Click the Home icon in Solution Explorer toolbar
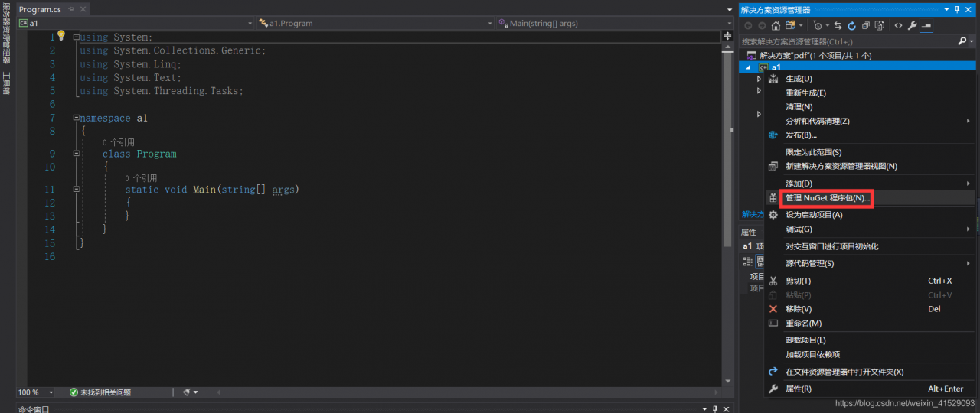 [776, 25]
